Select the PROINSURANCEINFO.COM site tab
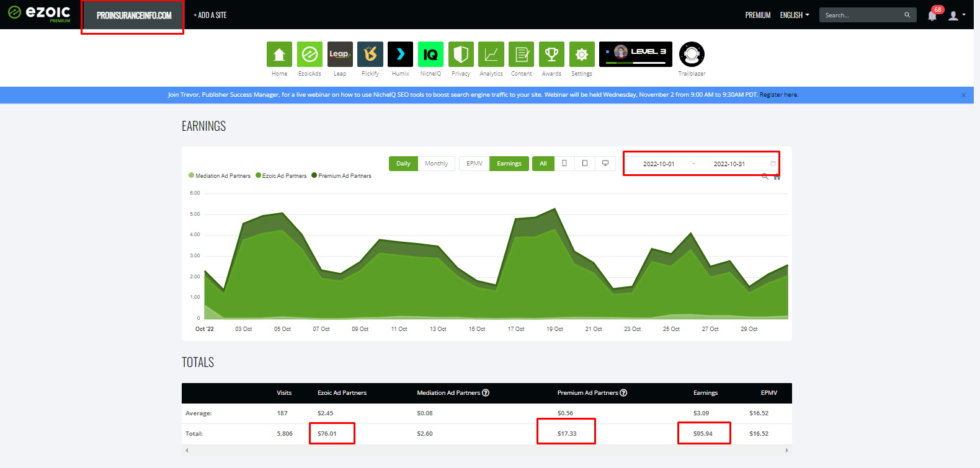The image size is (980, 468). click(x=134, y=15)
